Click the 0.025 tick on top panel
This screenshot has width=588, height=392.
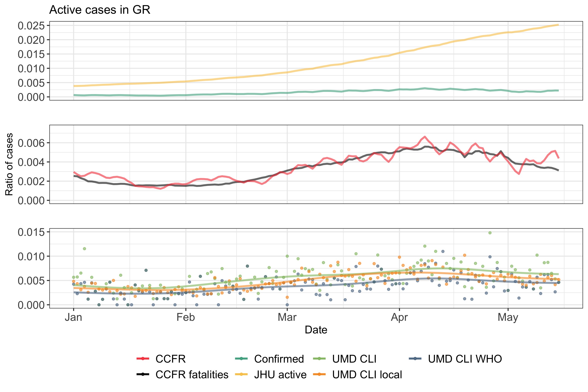pos(31,26)
